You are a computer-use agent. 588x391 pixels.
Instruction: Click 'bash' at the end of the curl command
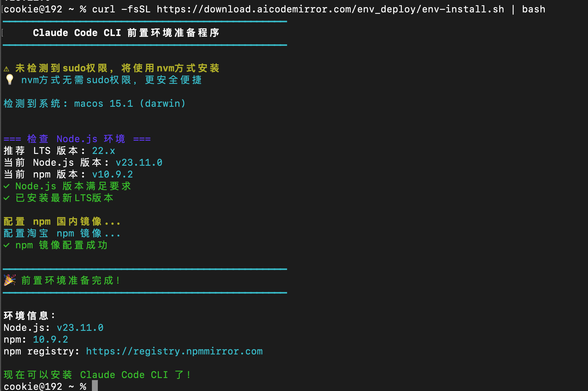[534, 9]
